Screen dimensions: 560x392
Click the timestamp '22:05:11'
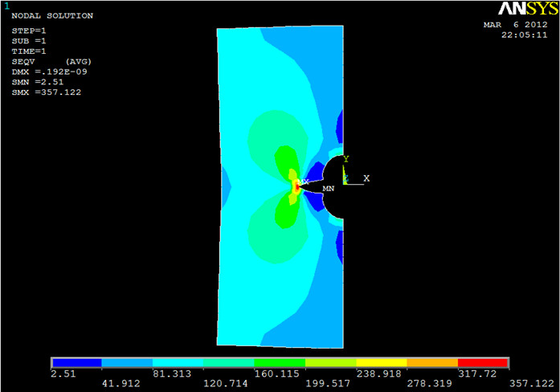[525, 35]
